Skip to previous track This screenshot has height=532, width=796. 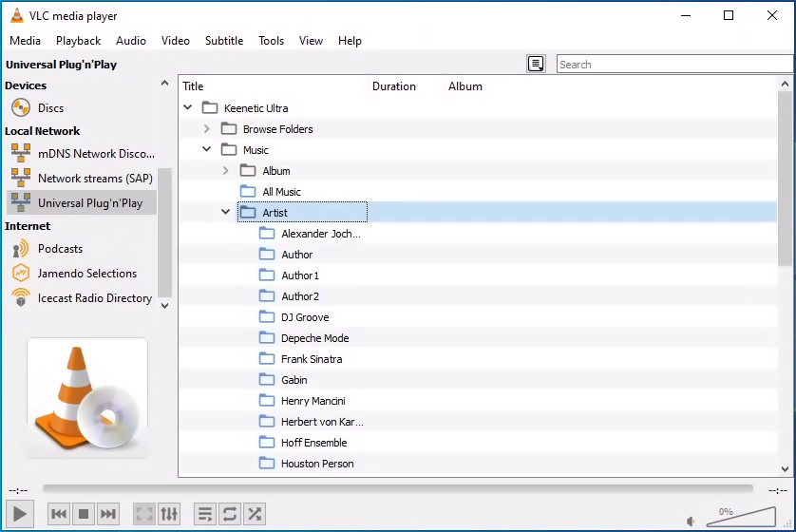59,514
